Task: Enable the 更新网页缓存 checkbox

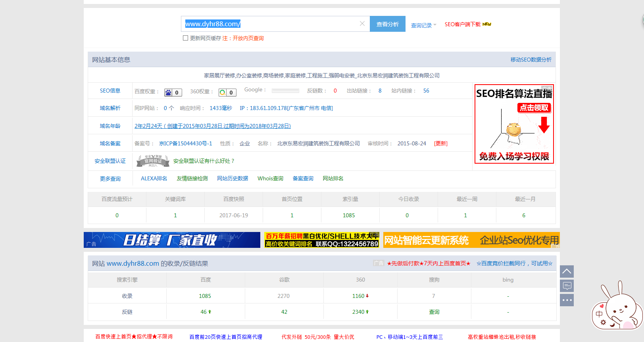Action: tap(185, 38)
